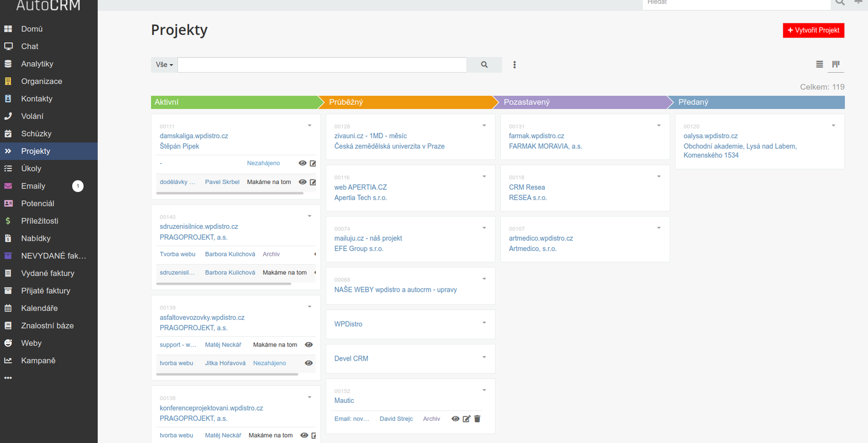Click the Nabídky document icon
This screenshot has height=443, width=868.
[x=8, y=238]
